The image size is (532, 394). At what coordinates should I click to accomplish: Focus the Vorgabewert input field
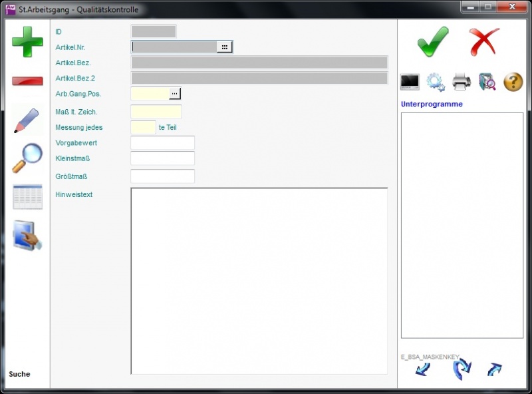[x=162, y=143]
